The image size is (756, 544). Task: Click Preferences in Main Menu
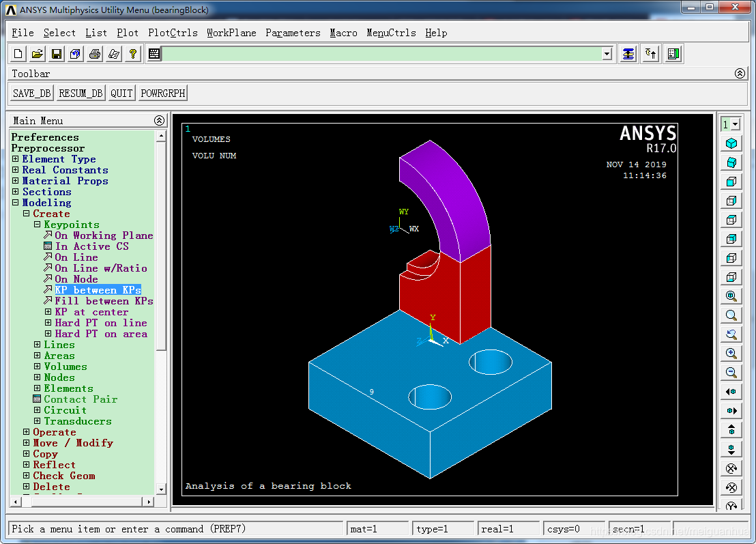point(45,137)
